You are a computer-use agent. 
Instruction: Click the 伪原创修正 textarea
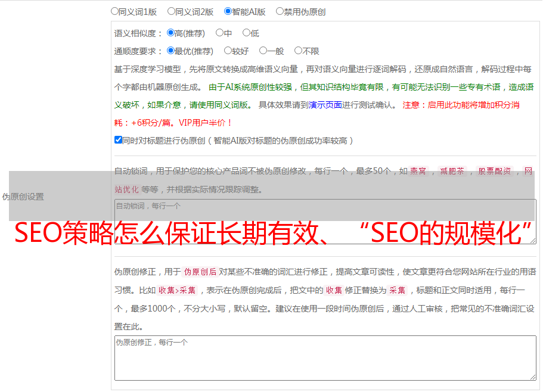pos(325,358)
